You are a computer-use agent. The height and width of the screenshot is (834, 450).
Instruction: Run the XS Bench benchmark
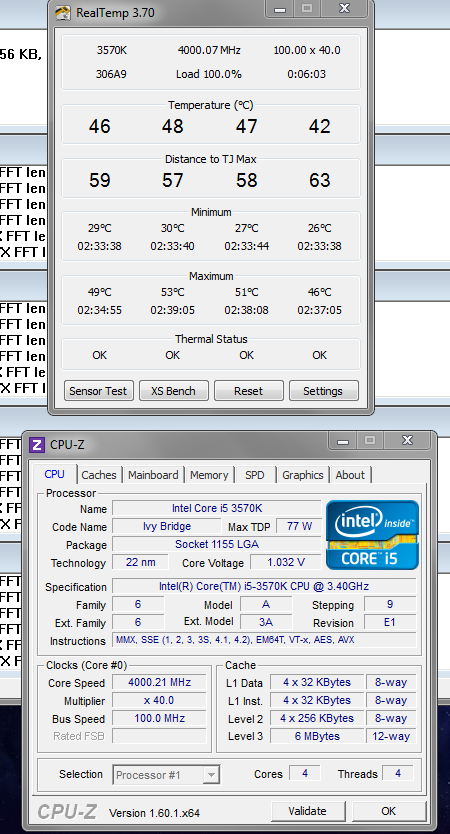173,391
